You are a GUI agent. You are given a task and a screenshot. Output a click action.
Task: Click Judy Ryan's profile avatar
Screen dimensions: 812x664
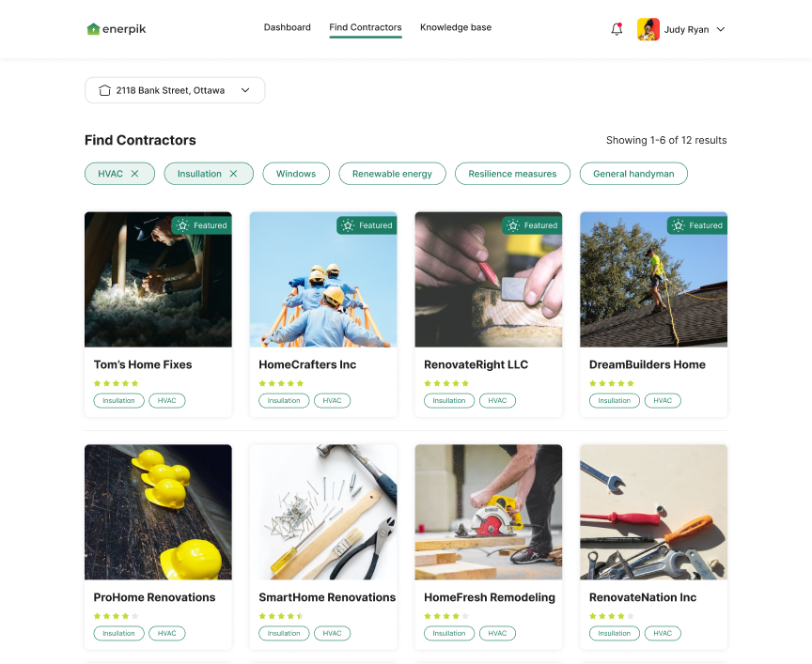point(648,29)
